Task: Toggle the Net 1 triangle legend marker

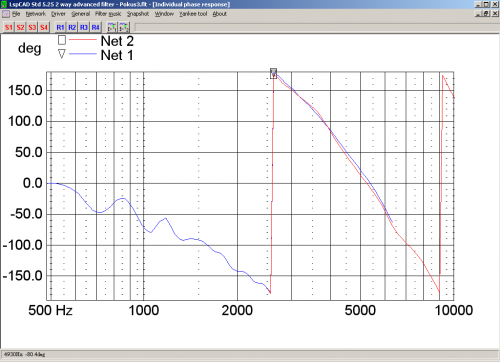Action: pyautogui.click(x=62, y=54)
